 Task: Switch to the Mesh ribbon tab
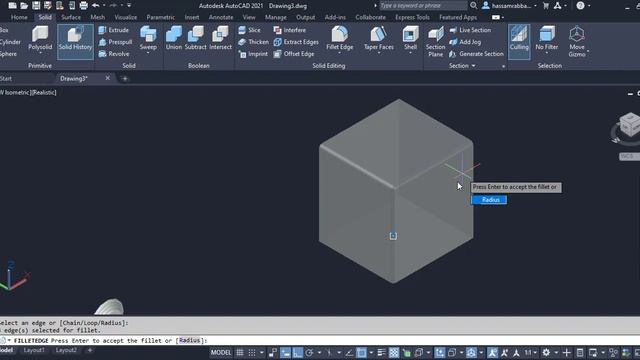pyautogui.click(x=98, y=17)
